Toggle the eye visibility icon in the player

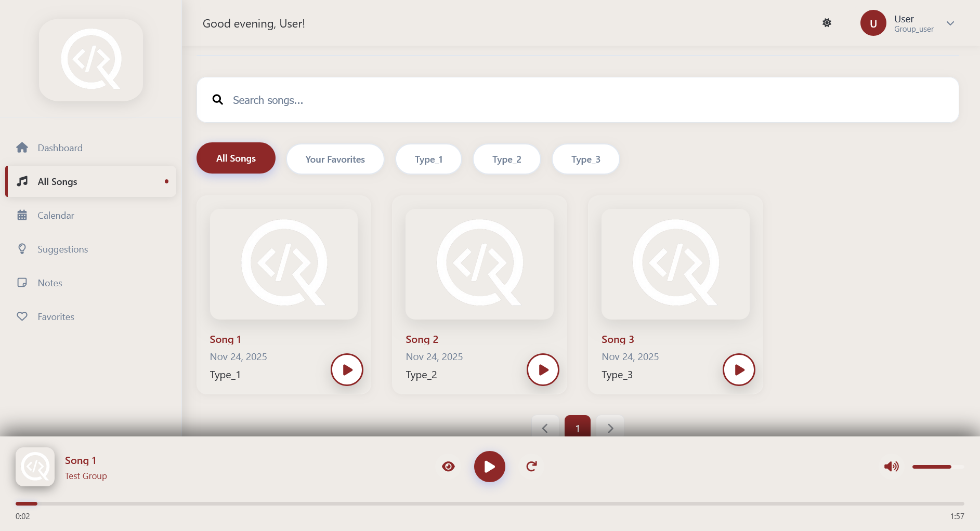[449, 467]
